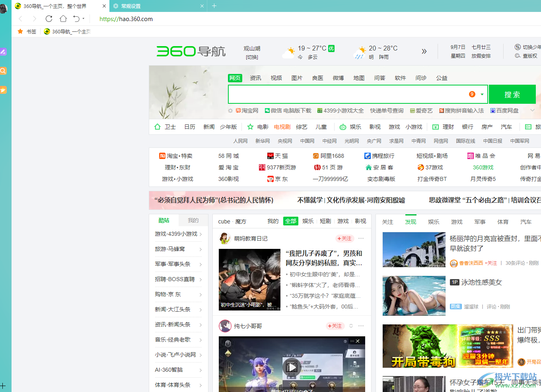Click the plus icon at sidebar bottom
Viewport: 541px width, 392px height.
point(3,386)
